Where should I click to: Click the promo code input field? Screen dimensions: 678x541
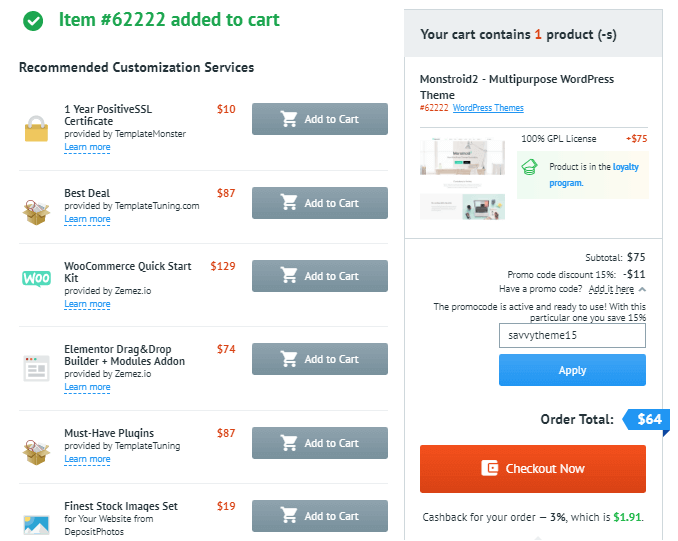[572, 336]
